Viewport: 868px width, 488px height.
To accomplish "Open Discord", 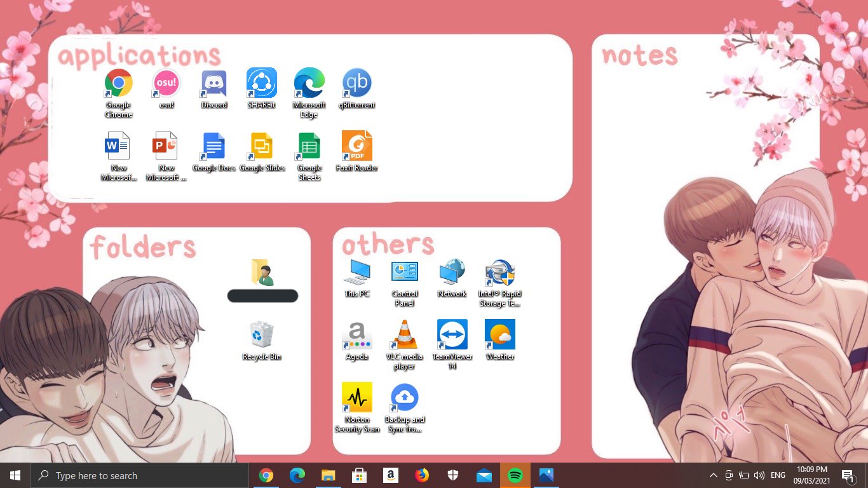I will tap(214, 83).
